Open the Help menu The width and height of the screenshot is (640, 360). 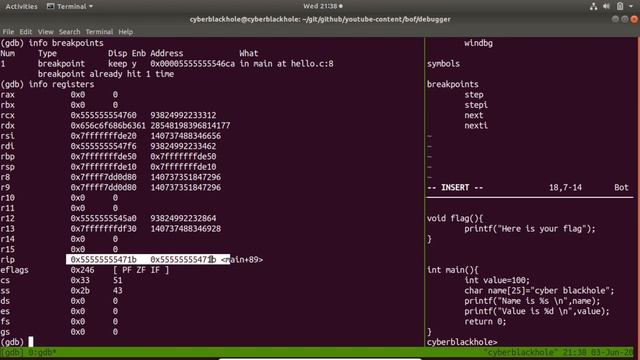[125, 31]
